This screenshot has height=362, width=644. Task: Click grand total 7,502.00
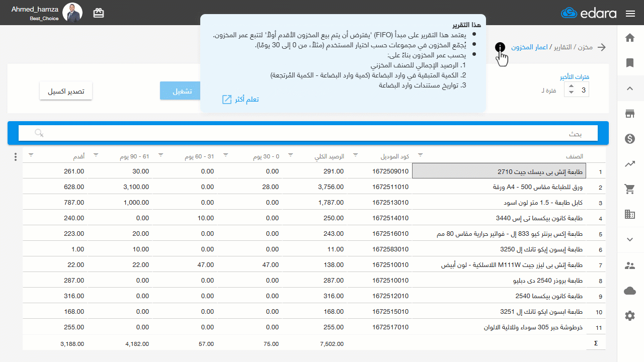point(332,344)
